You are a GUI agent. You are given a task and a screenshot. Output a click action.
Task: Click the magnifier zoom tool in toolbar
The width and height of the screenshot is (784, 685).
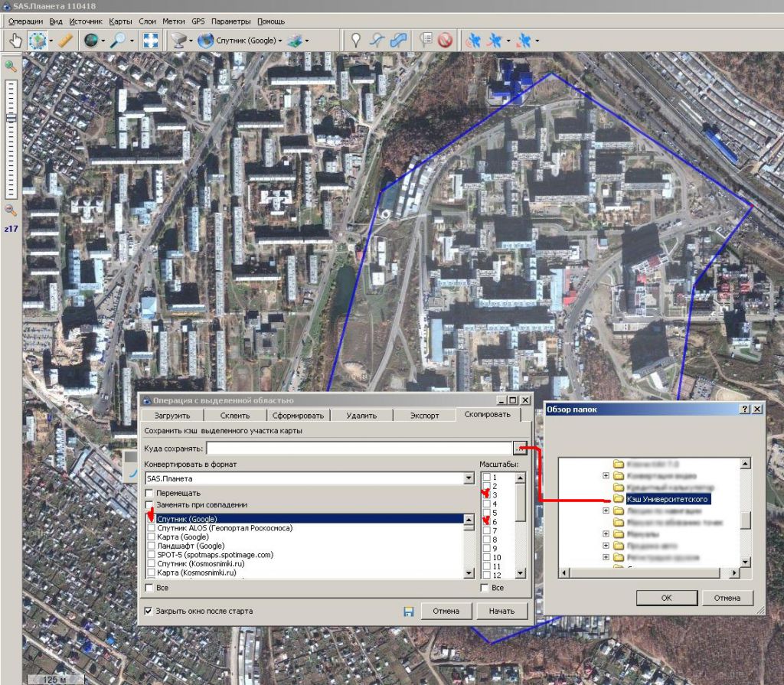point(118,40)
